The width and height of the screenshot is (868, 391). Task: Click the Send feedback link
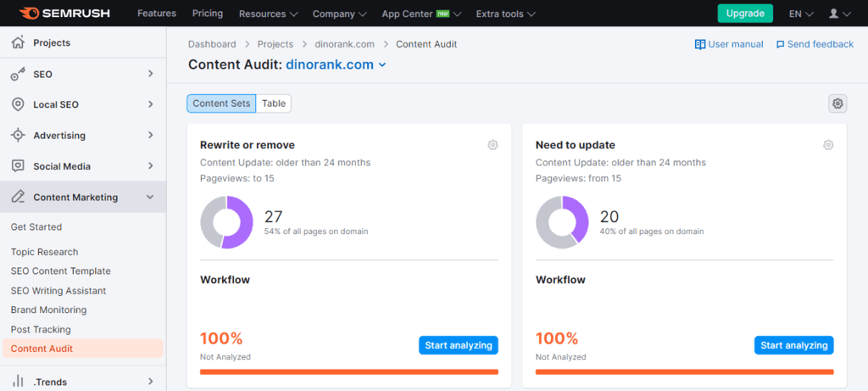click(x=815, y=44)
